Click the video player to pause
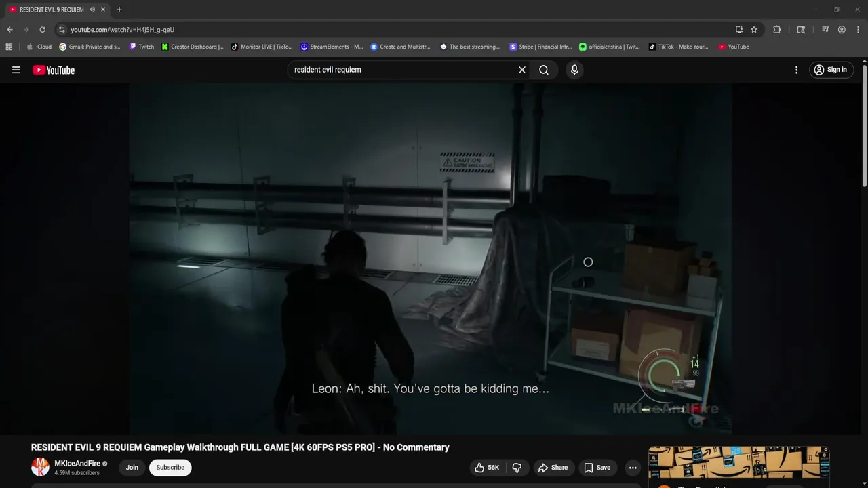Viewport: 868px width, 488px height. tap(431, 258)
